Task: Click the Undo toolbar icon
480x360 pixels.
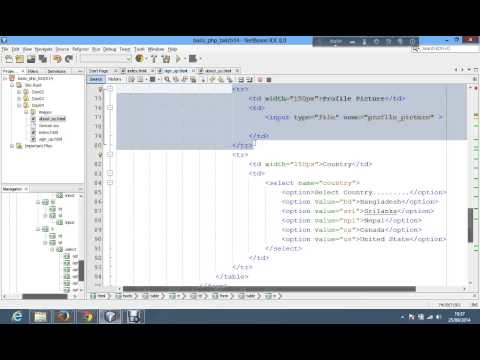Action: point(57,59)
